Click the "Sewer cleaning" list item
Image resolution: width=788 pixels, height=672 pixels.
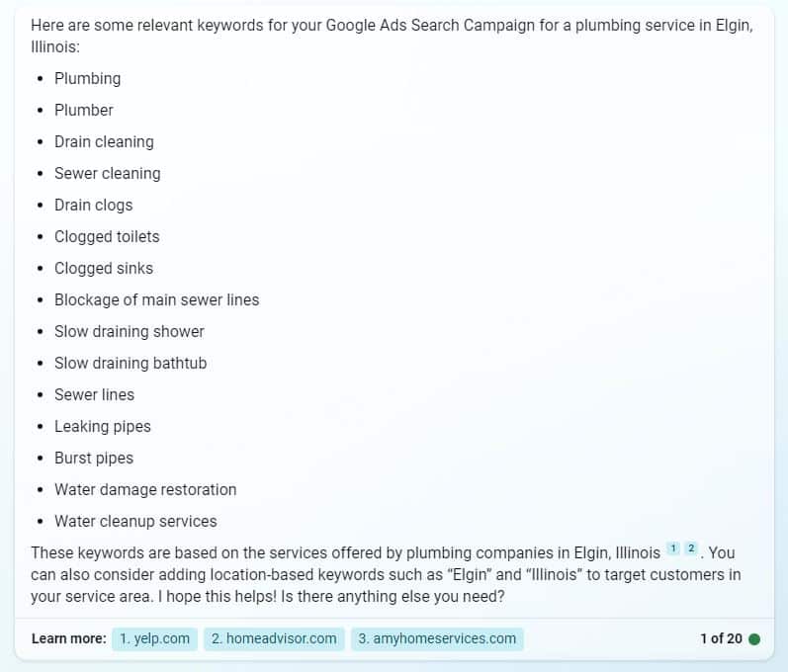coord(107,173)
